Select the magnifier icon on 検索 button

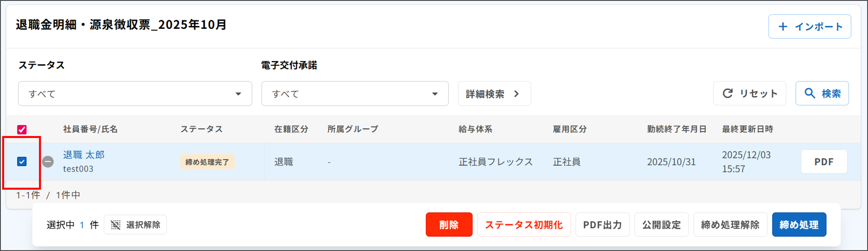[810, 94]
